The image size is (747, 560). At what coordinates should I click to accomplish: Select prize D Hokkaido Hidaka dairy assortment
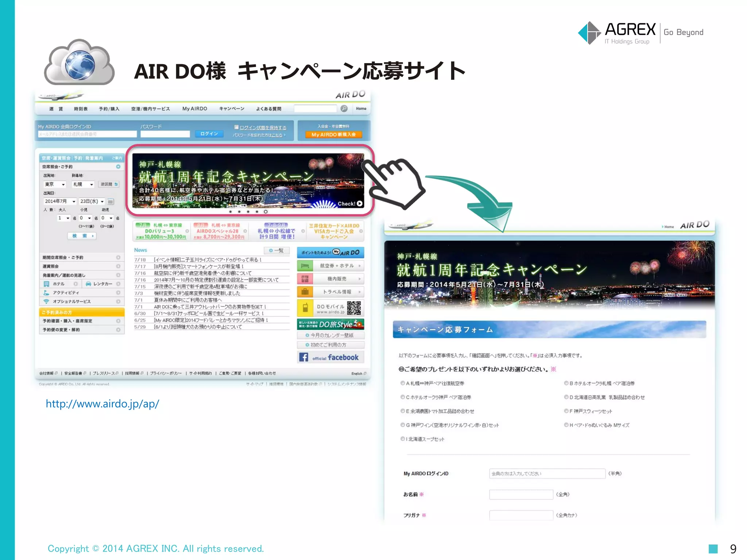coord(566,397)
